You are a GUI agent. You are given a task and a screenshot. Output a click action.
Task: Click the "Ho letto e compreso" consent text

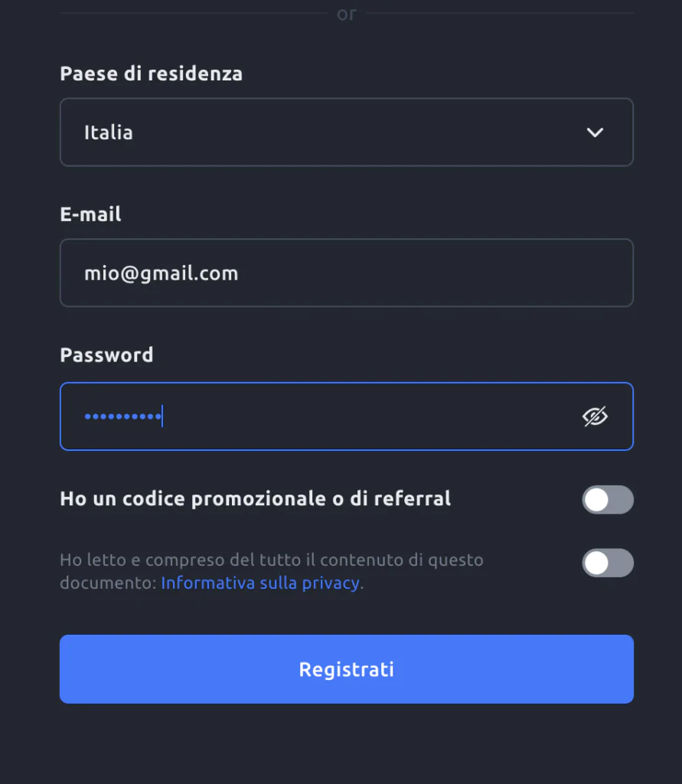point(271,560)
